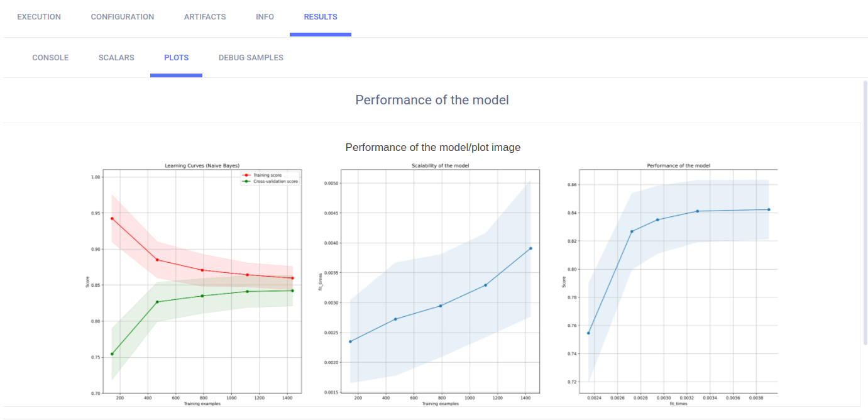Click the last data point on the Scalability curve

[530, 248]
